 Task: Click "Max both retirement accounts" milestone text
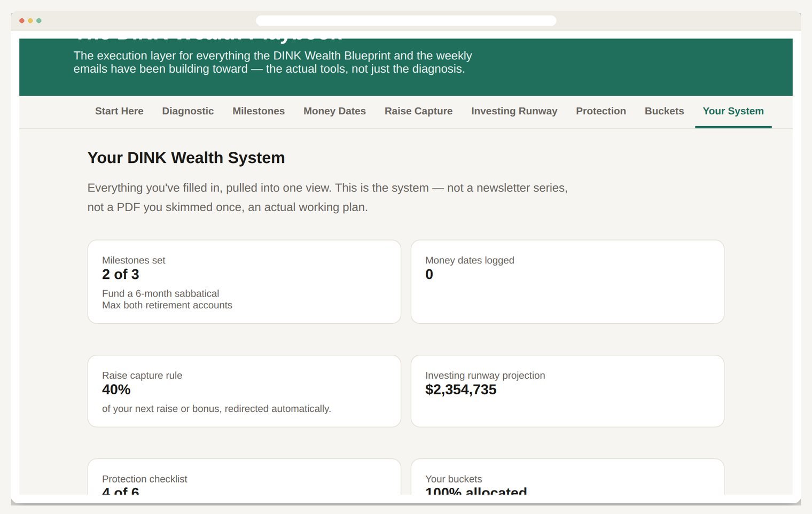tap(167, 305)
